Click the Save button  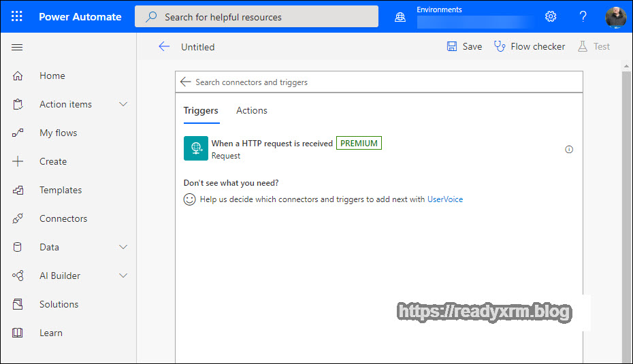coord(464,46)
